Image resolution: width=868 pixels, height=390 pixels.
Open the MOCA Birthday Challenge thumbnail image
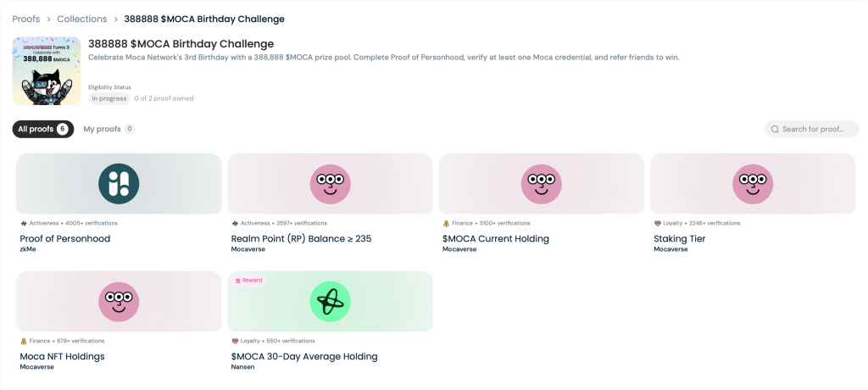pos(47,71)
